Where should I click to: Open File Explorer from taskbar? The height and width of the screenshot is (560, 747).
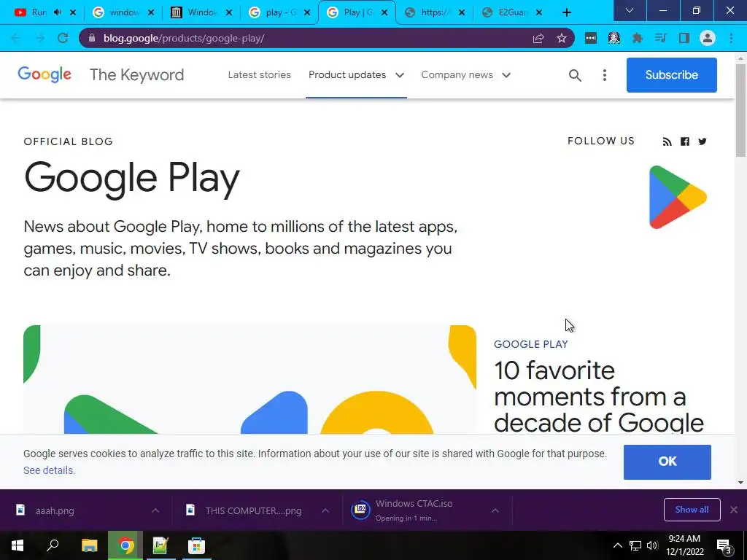pyautogui.click(x=89, y=545)
